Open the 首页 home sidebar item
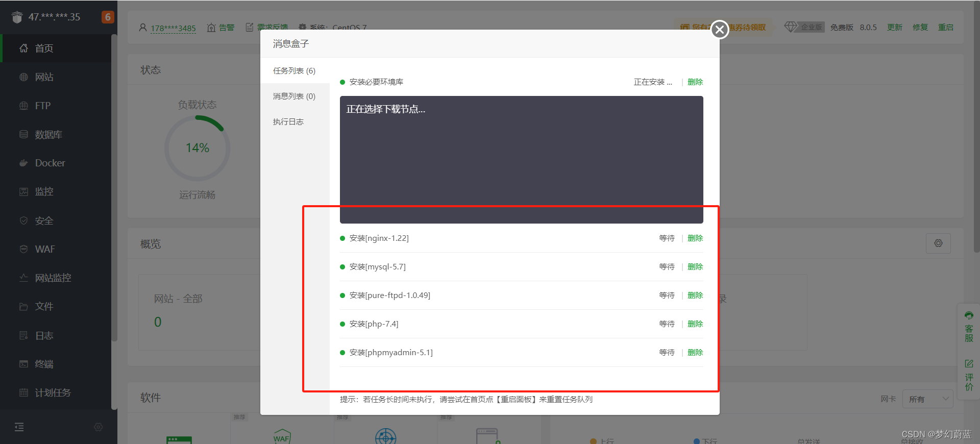980x444 pixels. pos(55,48)
